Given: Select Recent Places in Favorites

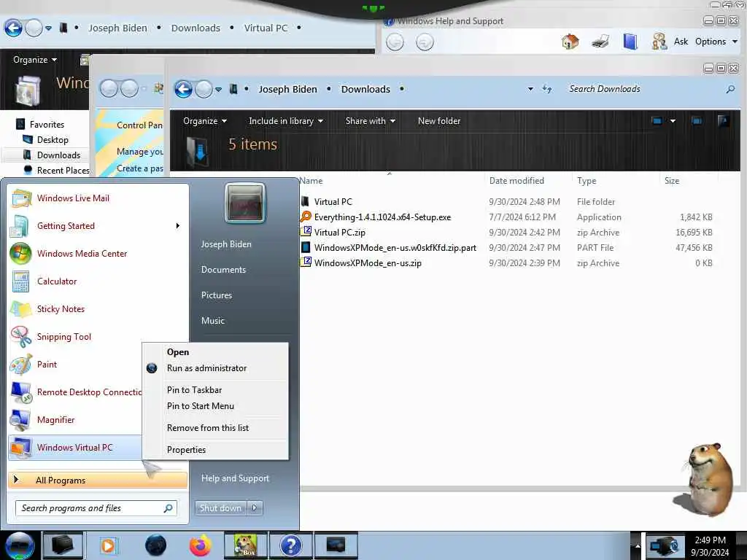Looking at the screenshot, I should click(x=63, y=171).
